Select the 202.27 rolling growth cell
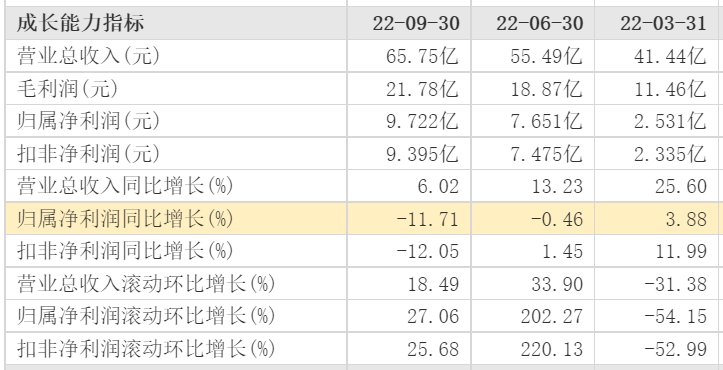This screenshot has width=723, height=370. [x=552, y=316]
